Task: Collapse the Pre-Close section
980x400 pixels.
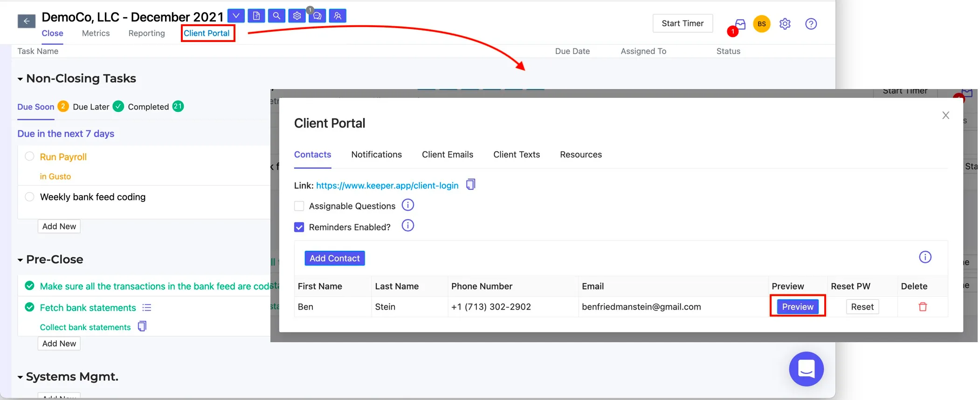Action: click(20, 260)
